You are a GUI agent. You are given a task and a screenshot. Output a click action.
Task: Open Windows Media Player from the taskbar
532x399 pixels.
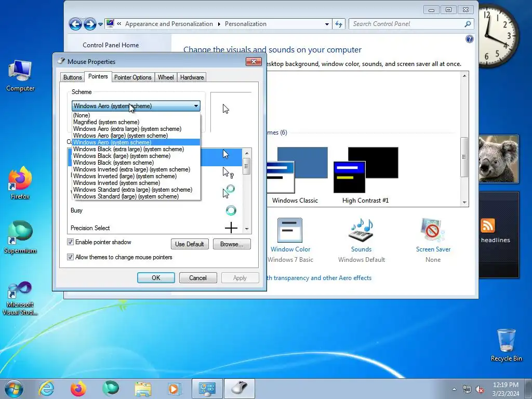(175, 389)
